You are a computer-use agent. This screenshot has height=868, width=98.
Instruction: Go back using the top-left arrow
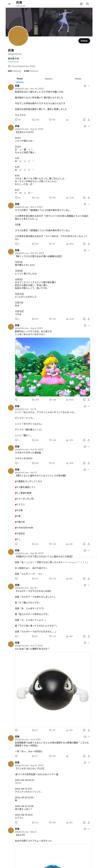(9, 4)
